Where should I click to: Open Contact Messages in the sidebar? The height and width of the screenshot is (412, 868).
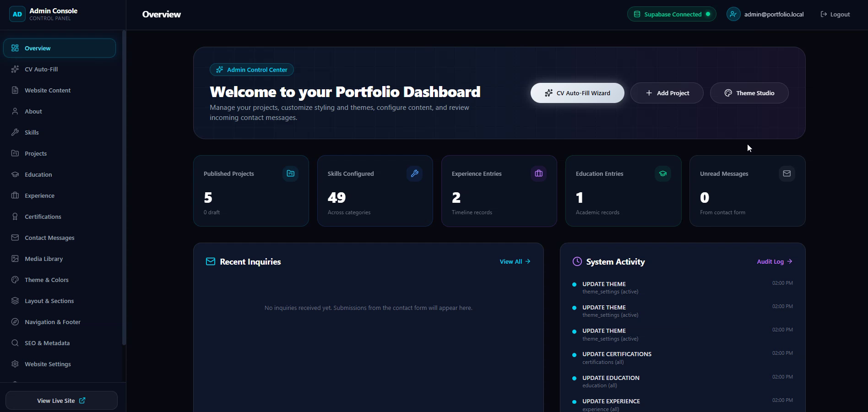tap(60, 238)
